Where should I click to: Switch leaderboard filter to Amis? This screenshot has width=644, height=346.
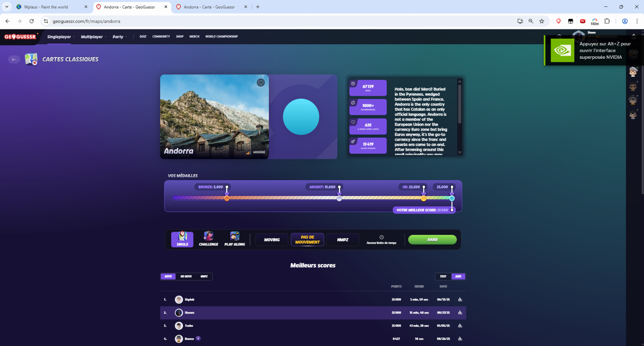(x=458, y=276)
